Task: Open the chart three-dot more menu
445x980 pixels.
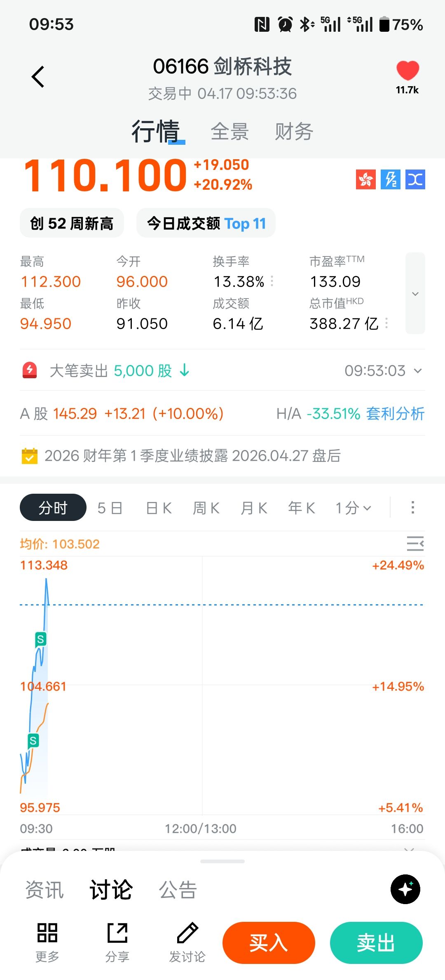Action: click(x=412, y=508)
